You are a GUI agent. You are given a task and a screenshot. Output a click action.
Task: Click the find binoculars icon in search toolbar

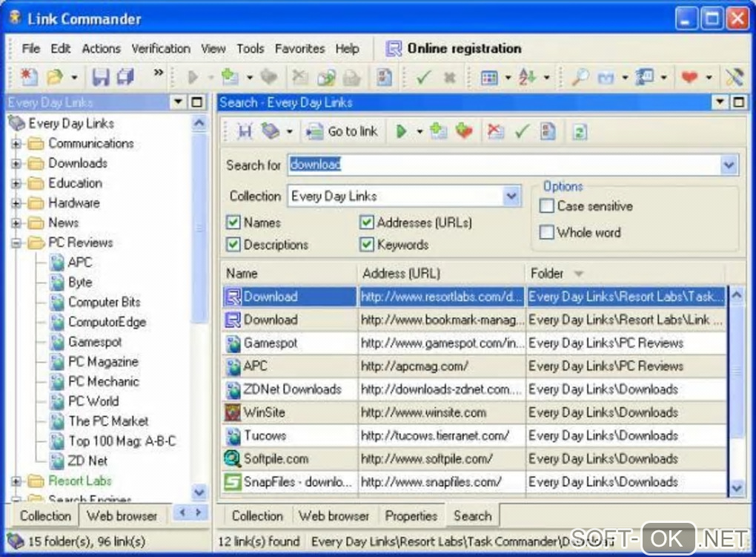coord(245,131)
